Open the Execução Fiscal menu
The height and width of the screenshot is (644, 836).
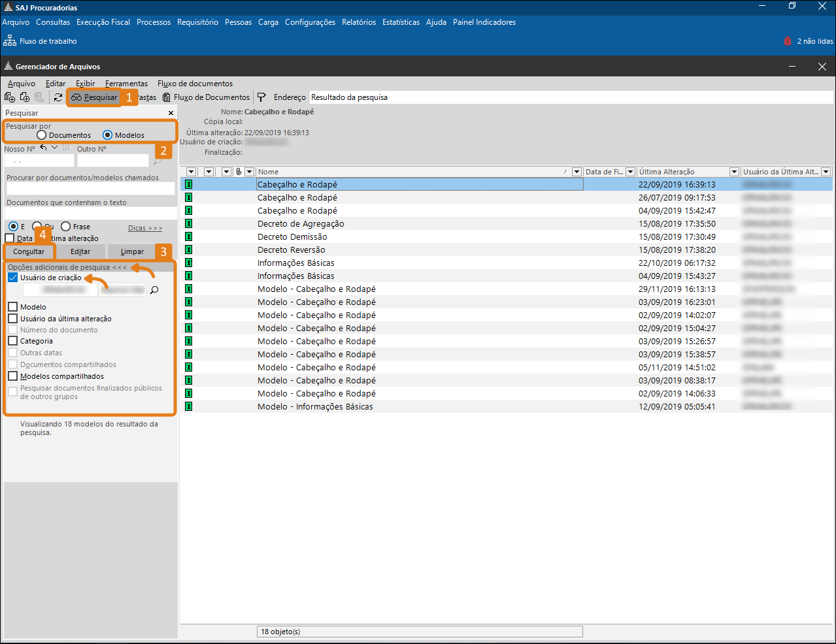click(103, 22)
